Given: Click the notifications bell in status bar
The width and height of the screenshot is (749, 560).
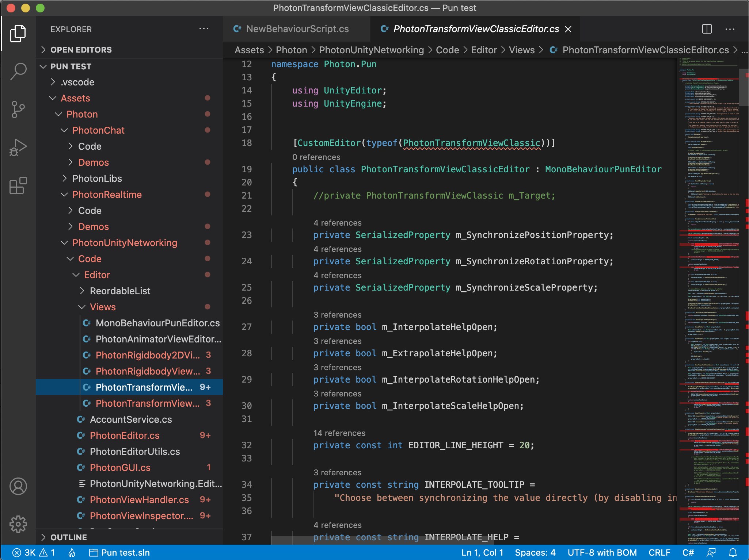Looking at the screenshot, I should coord(734,552).
